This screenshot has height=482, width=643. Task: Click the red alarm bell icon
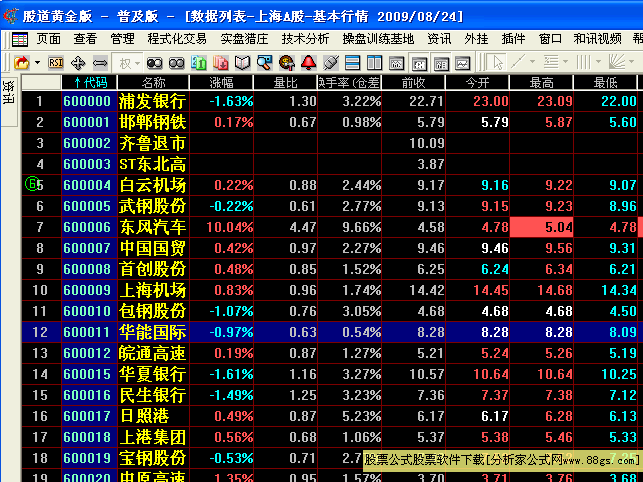pos(308,63)
